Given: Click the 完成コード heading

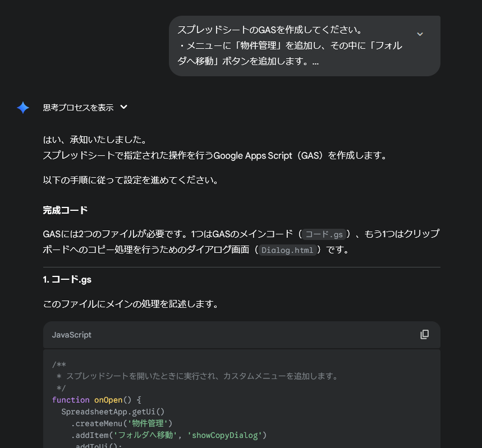Looking at the screenshot, I should coord(65,210).
